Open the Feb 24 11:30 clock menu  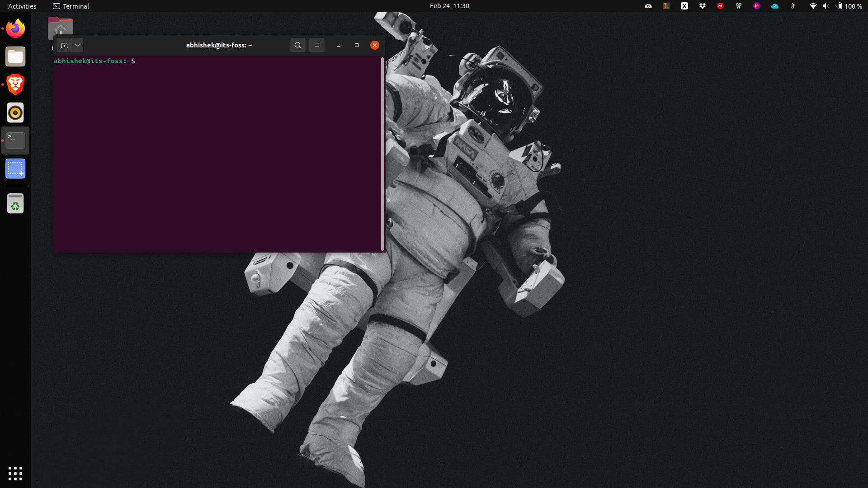449,6
